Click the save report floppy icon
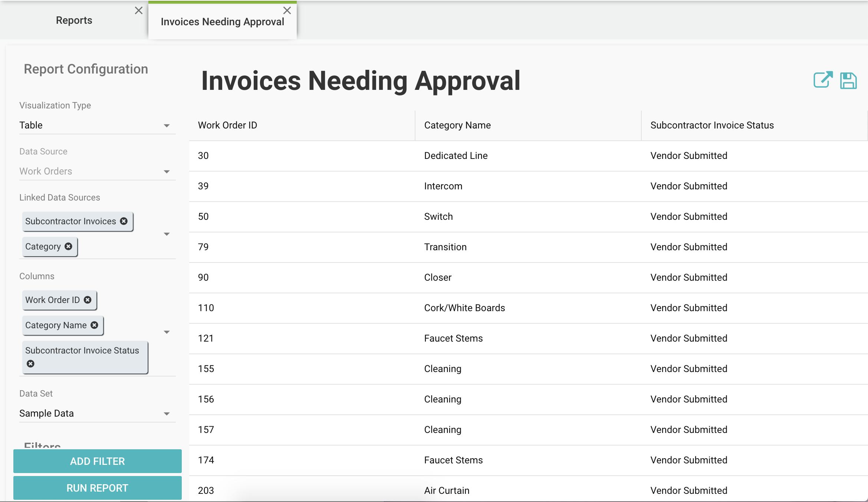The height and width of the screenshot is (502, 868). (x=848, y=81)
